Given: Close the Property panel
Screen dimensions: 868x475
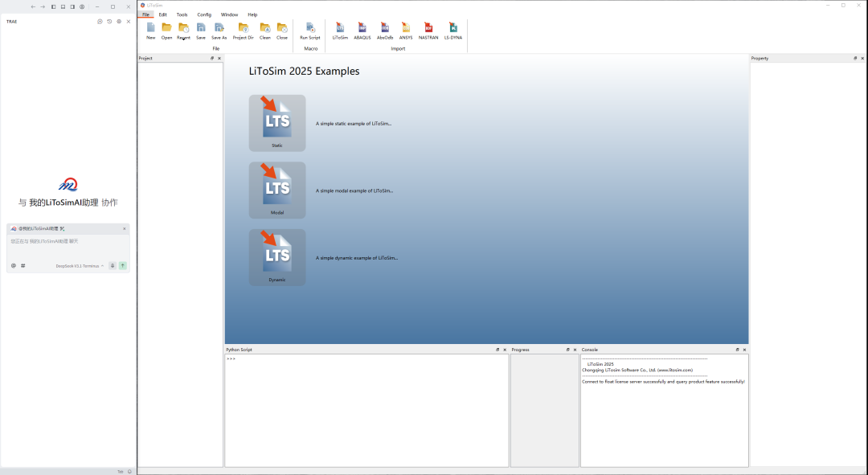Looking at the screenshot, I should (862, 58).
